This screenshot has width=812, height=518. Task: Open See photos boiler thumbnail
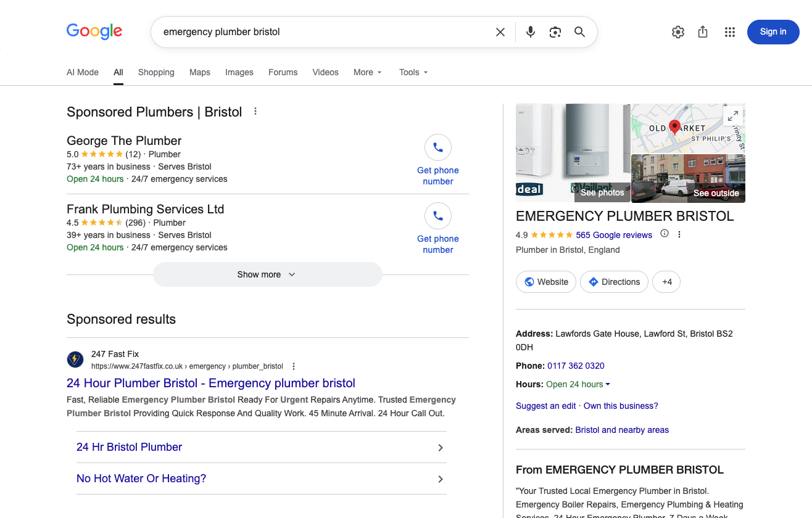(602, 192)
